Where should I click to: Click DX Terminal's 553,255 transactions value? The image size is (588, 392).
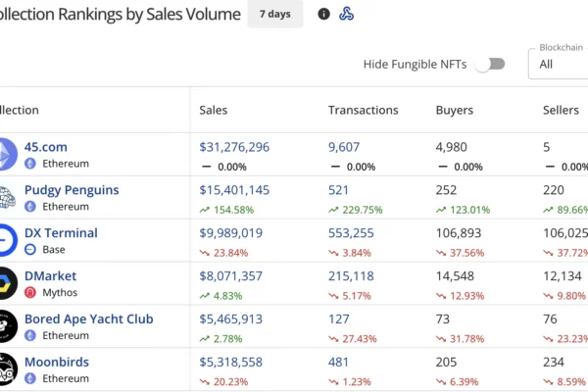tap(351, 233)
